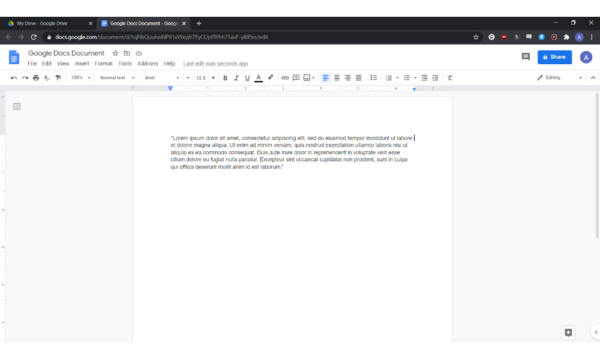Toggle underline formatting
Screen dimensions: 600x360
coord(247,78)
